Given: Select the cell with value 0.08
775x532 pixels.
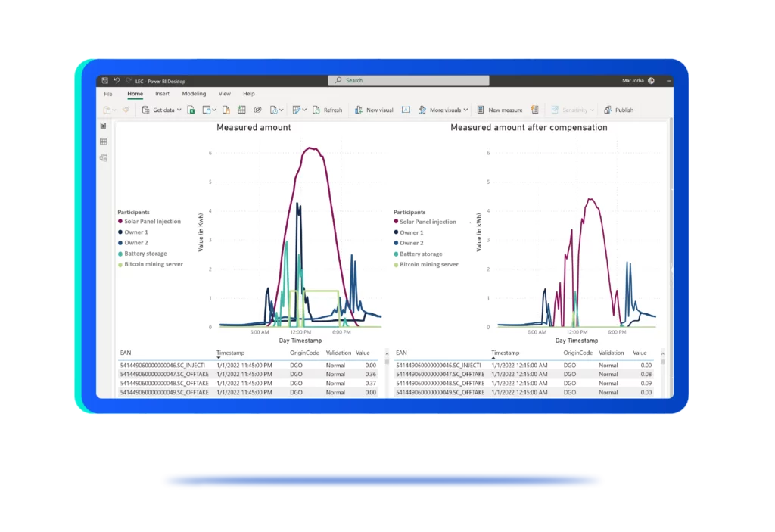Looking at the screenshot, I should coord(646,375).
